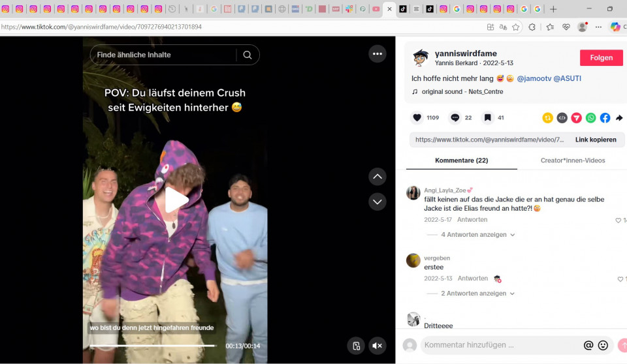Share the video via Facebook icon
This screenshot has width=627, height=364.
[605, 118]
